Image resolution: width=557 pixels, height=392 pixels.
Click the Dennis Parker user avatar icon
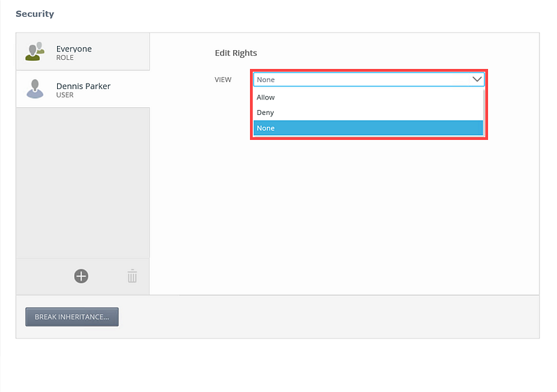click(x=35, y=89)
